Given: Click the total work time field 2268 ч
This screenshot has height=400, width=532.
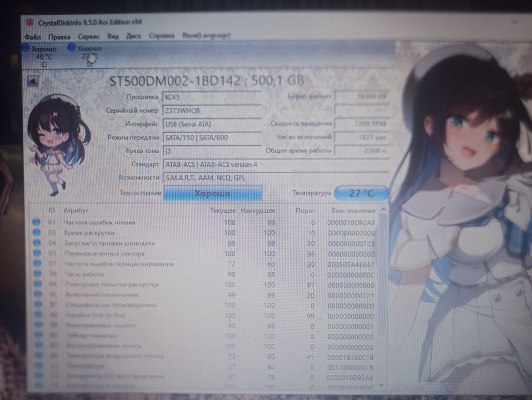Looking at the screenshot, I should tap(362, 150).
